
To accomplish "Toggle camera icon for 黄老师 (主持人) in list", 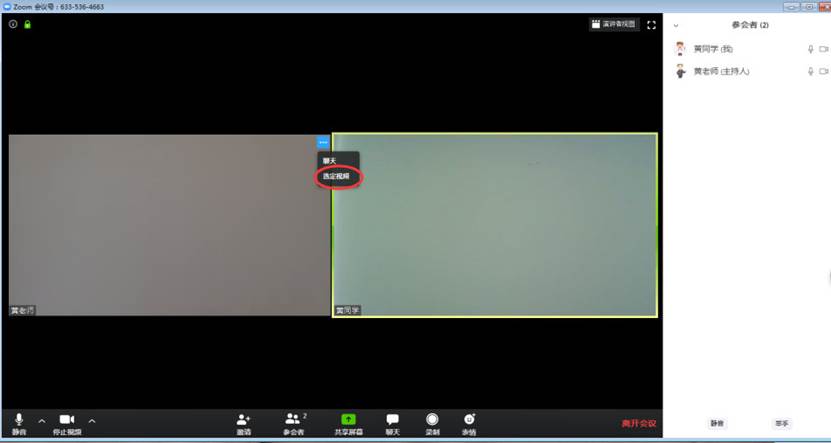I will tap(823, 72).
